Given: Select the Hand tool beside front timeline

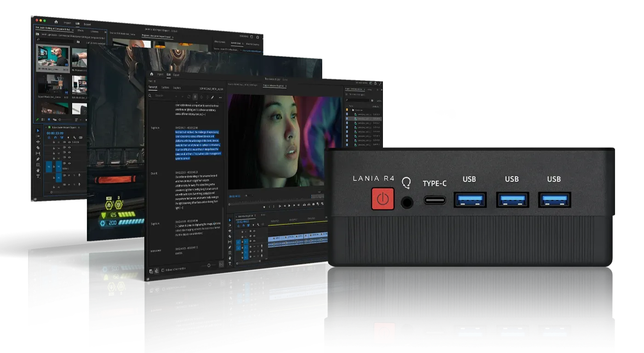Looking at the screenshot, I should [x=230, y=258].
